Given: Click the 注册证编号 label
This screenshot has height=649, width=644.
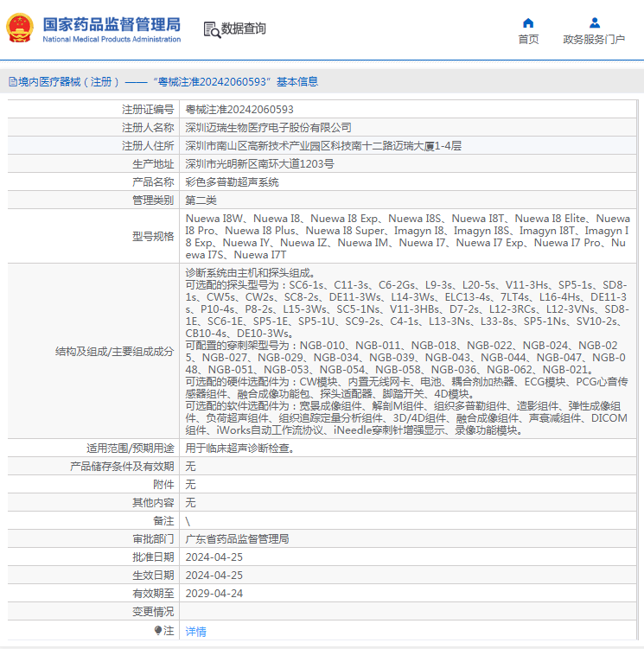Looking at the screenshot, I should 148,110.
